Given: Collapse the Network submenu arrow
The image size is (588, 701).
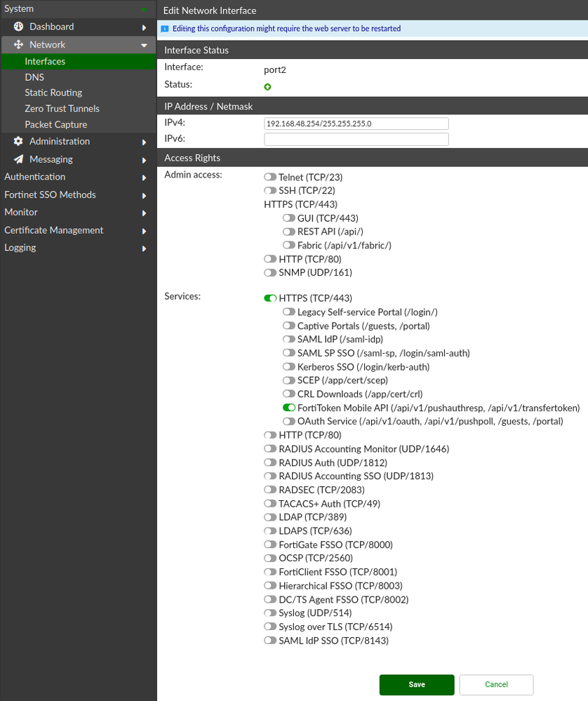Looking at the screenshot, I should point(144,45).
